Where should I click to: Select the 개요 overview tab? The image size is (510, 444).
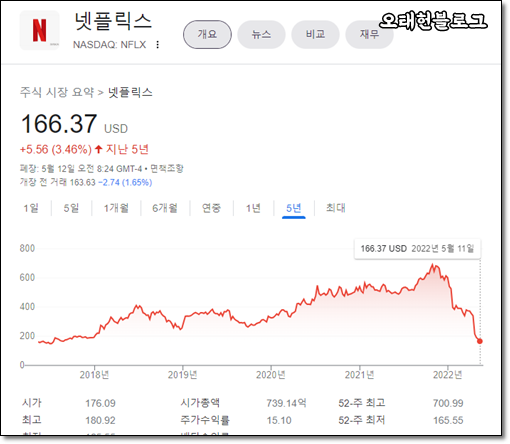tap(207, 34)
